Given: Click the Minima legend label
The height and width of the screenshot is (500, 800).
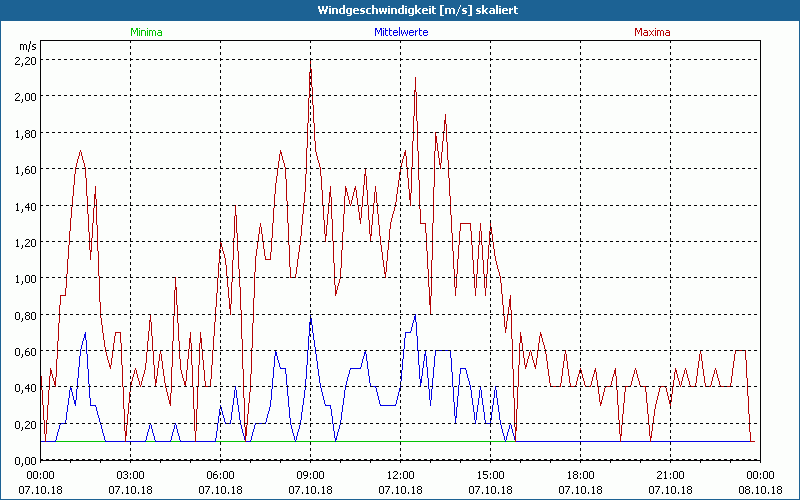Looking at the screenshot, I should [146, 32].
